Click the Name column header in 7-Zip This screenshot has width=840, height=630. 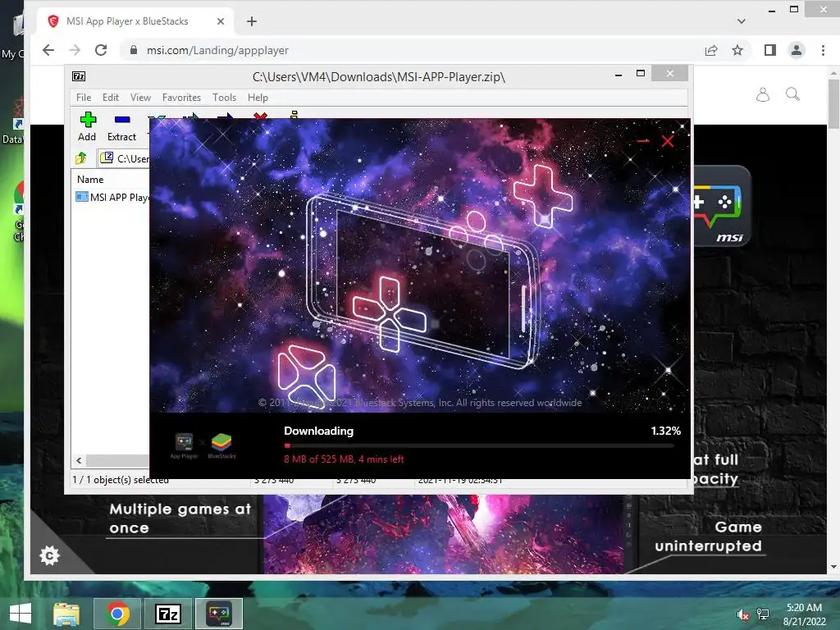[90, 180]
